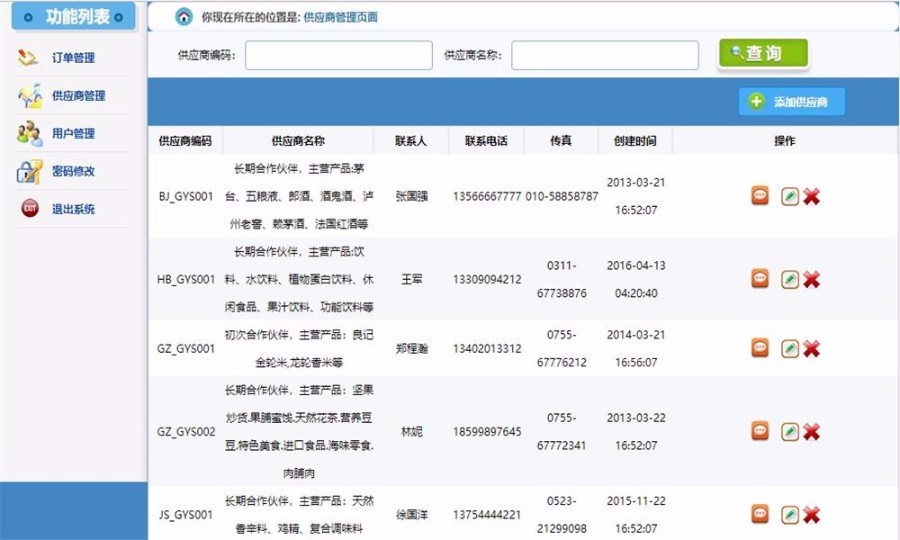Image resolution: width=900 pixels, height=540 pixels.
Task: Open 密码修改 in the sidebar
Action: pyautogui.click(x=73, y=171)
